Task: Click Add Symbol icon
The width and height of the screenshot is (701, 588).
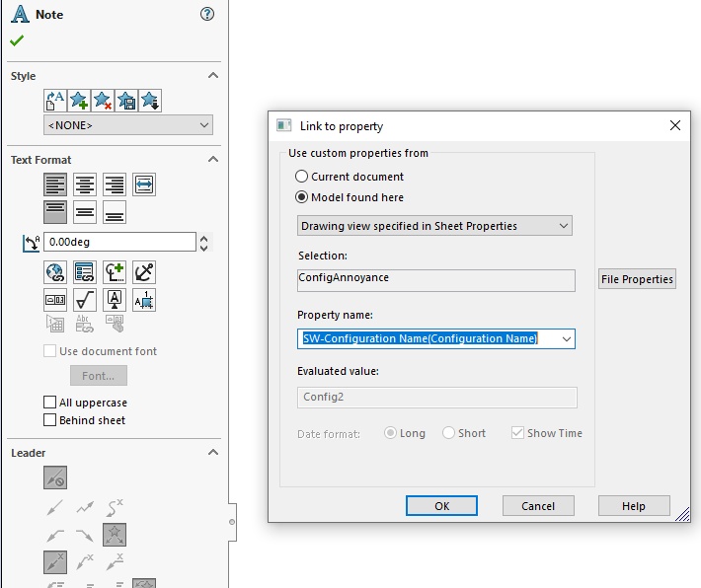Action: (x=115, y=272)
